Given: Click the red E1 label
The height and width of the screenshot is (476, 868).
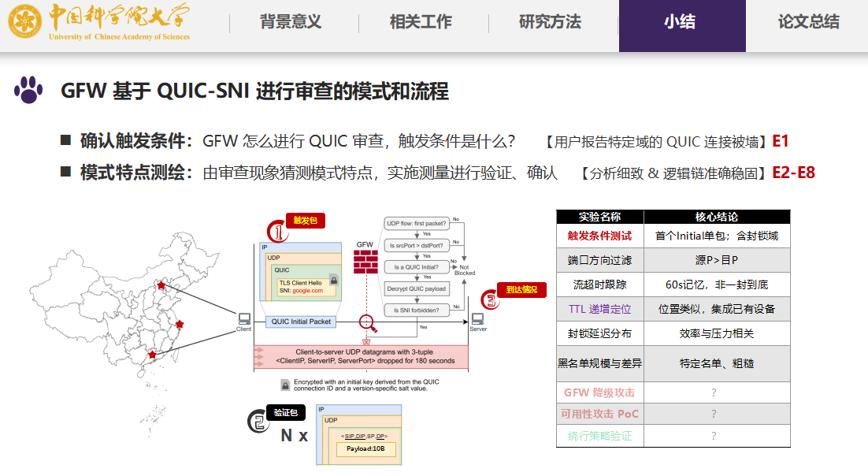Looking at the screenshot, I should click(781, 141).
